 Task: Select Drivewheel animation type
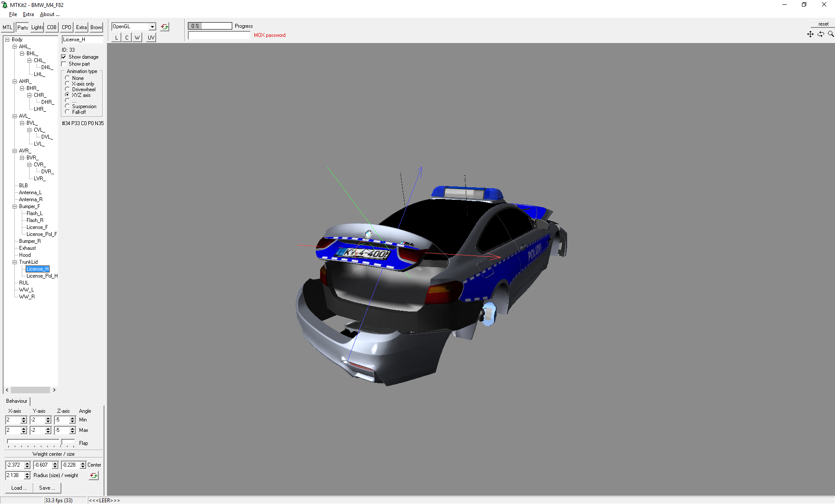tap(67, 90)
